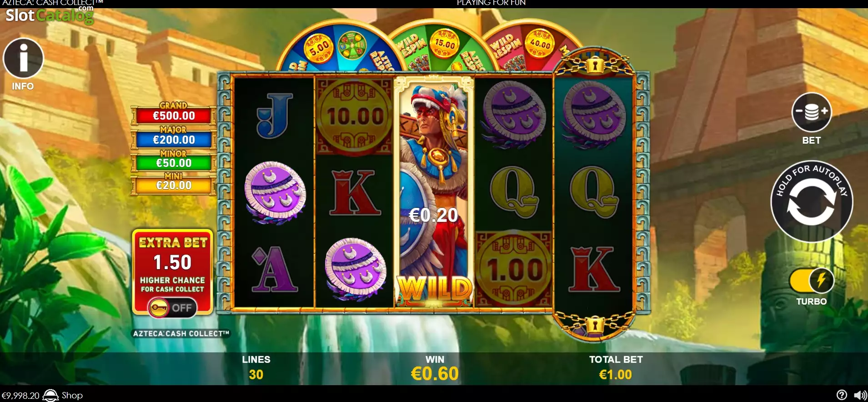Toggle the TURBO lightning switch
This screenshot has width=868, height=402.
(x=812, y=281)
